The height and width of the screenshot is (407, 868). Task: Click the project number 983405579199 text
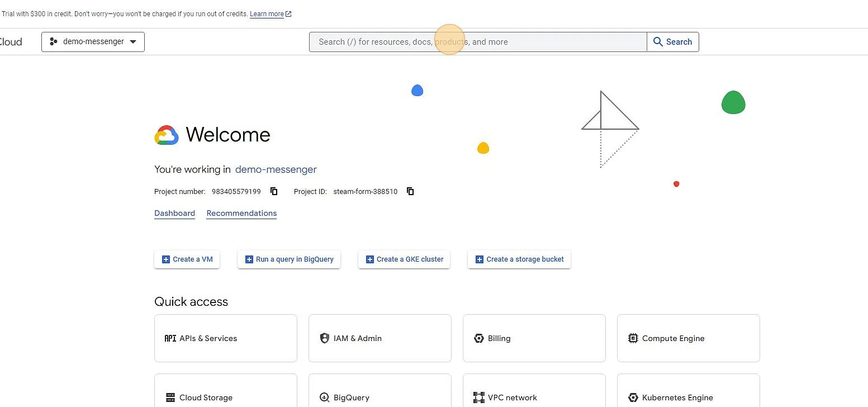[x=236, y=191]
